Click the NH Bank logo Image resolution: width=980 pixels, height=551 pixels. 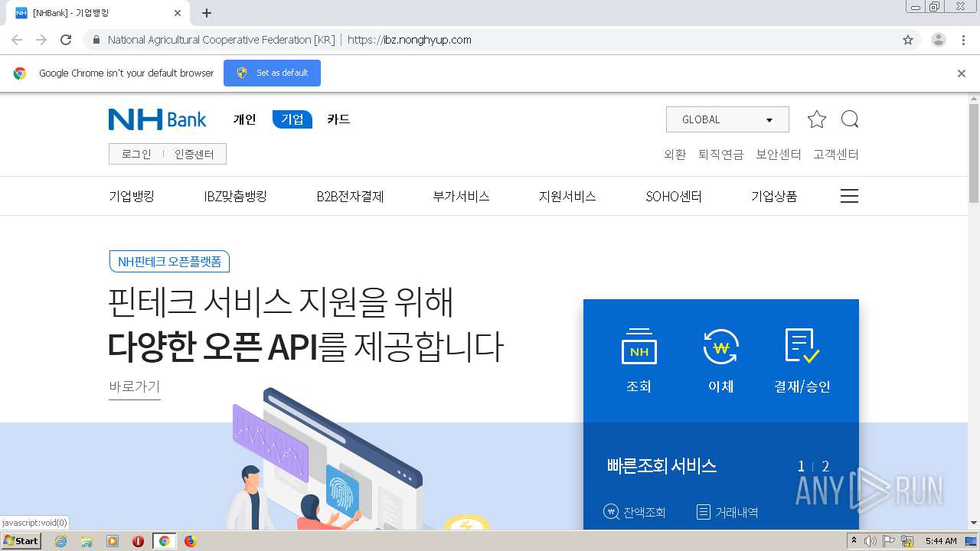[x=157, y=119]
